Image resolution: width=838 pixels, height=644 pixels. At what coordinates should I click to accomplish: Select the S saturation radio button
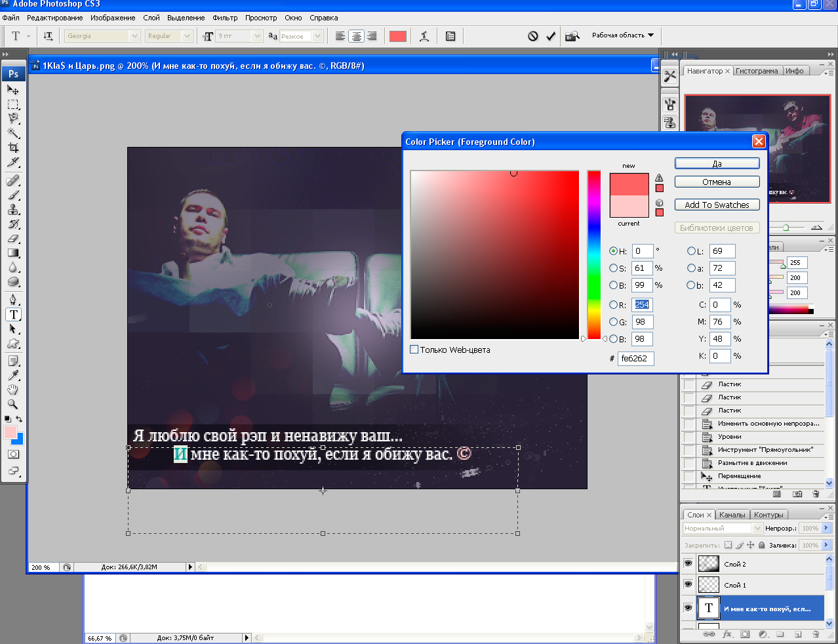(613, 268)
